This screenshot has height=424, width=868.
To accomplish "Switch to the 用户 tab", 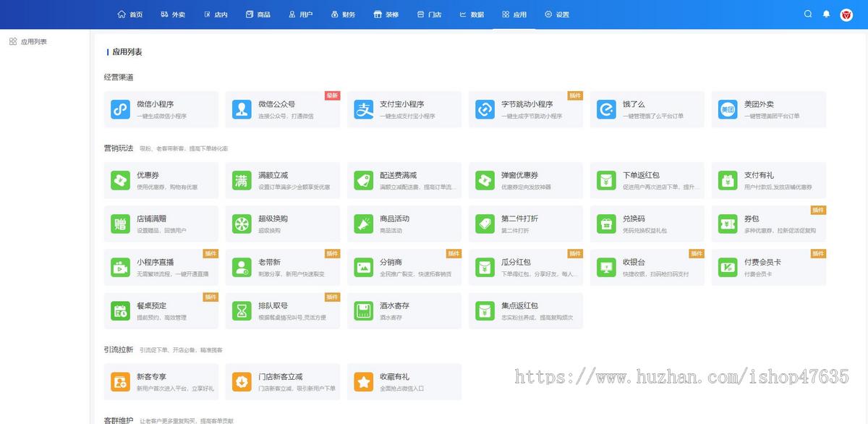I will [301, 14].
